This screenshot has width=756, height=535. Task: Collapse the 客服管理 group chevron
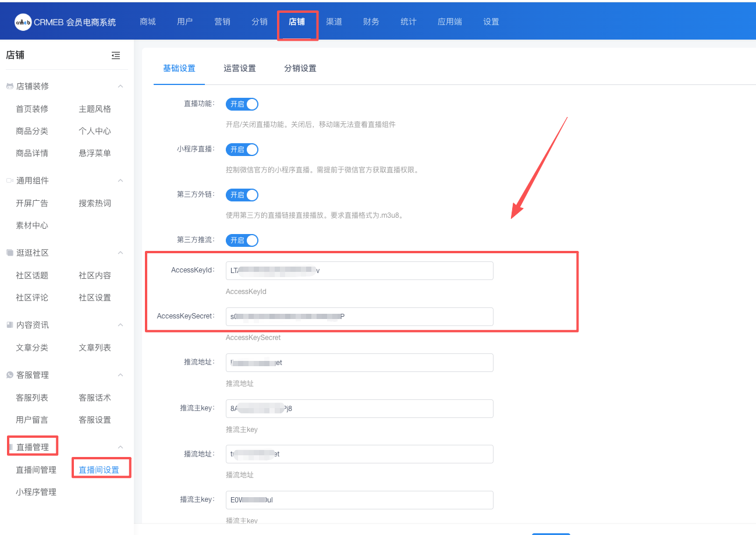[120, 375]
